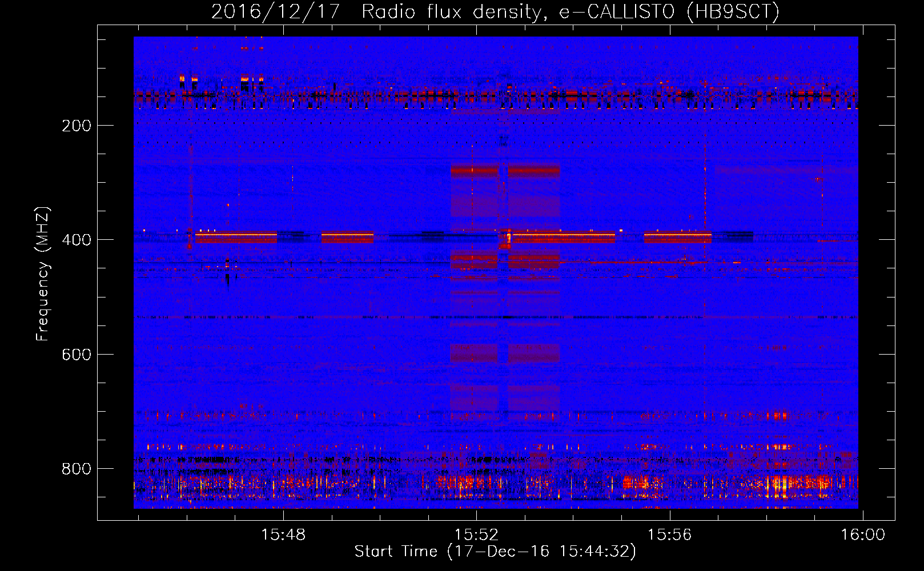Click the 16:00 time tick label
The image size is (924, 571).
(862, 534)
